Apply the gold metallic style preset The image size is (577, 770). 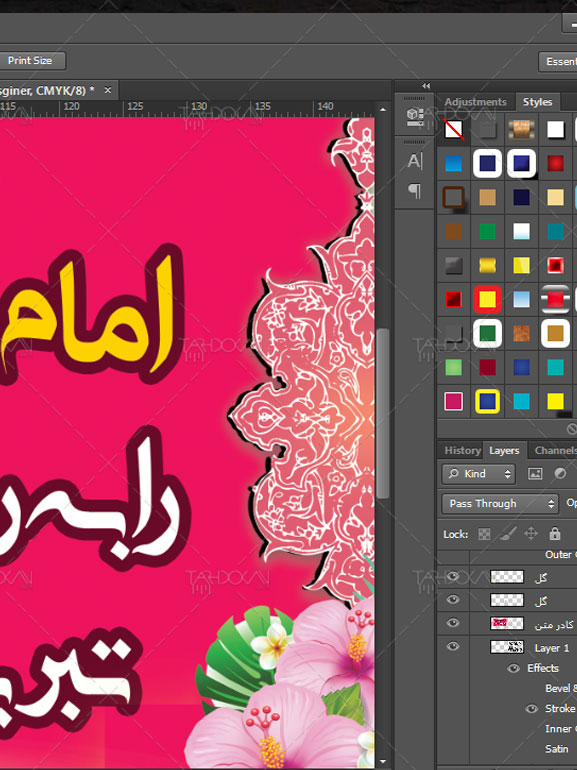[x=487, y=265]
